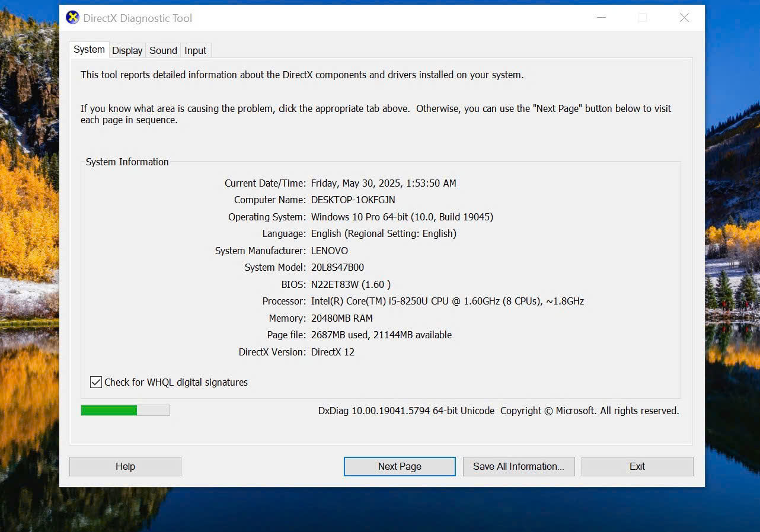760x532 pixels.
Task: Click the Intel Core i5-8250U processor text
Action: [447, 301]
